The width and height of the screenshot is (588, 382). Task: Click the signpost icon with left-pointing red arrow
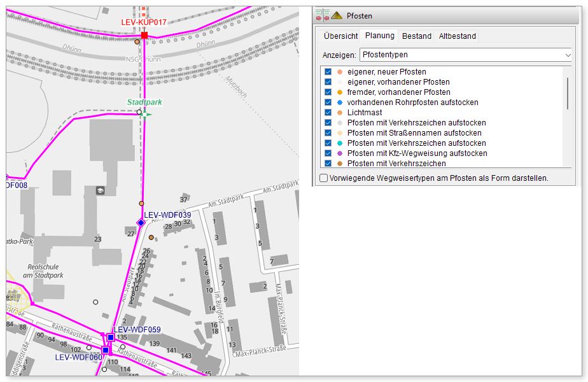326,15
